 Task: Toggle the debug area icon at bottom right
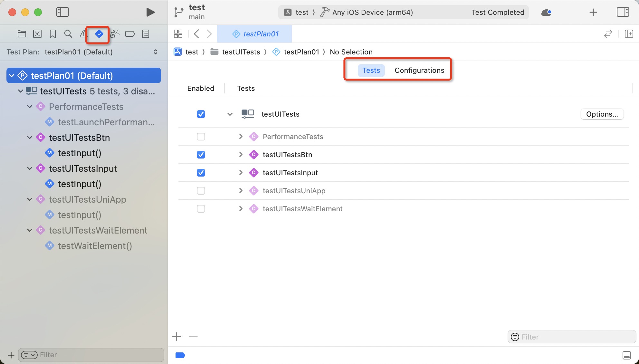click(x=627, y=355)
